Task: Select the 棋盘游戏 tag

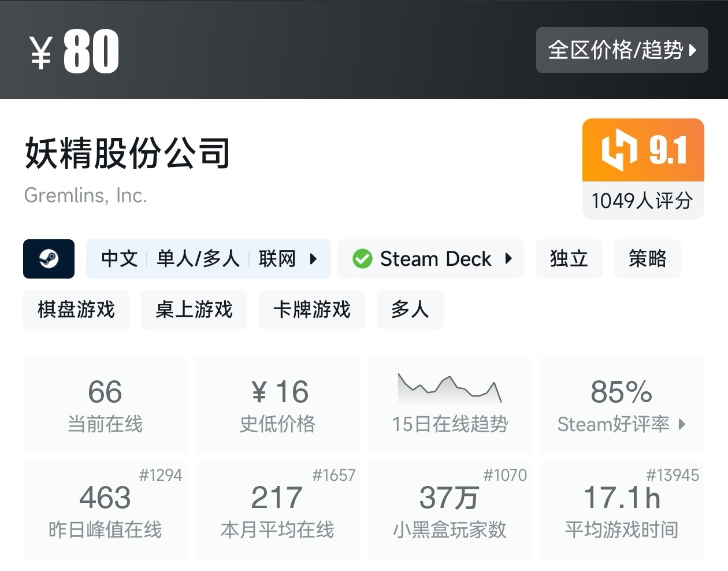Action: (x=76, y=310)
